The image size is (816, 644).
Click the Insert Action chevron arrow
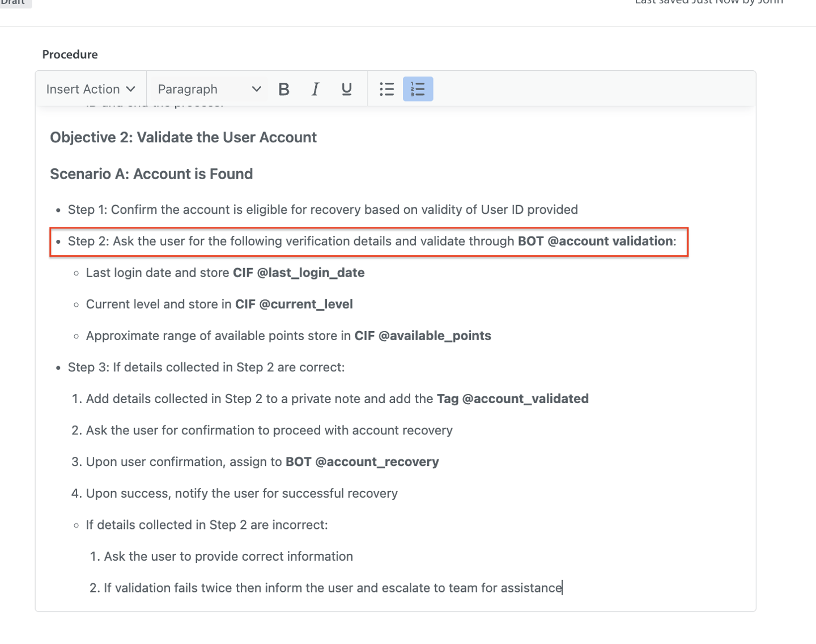(131, 89)
